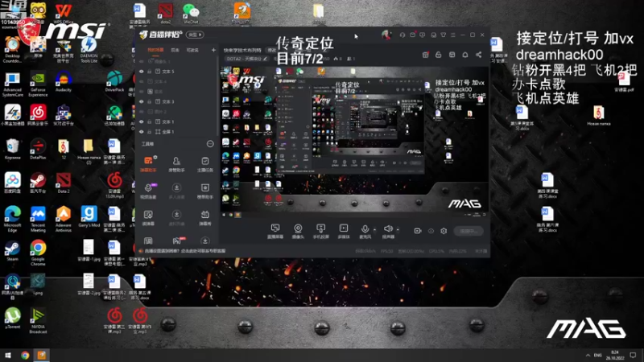Add a multimedia source

click(x=344, y=231)
